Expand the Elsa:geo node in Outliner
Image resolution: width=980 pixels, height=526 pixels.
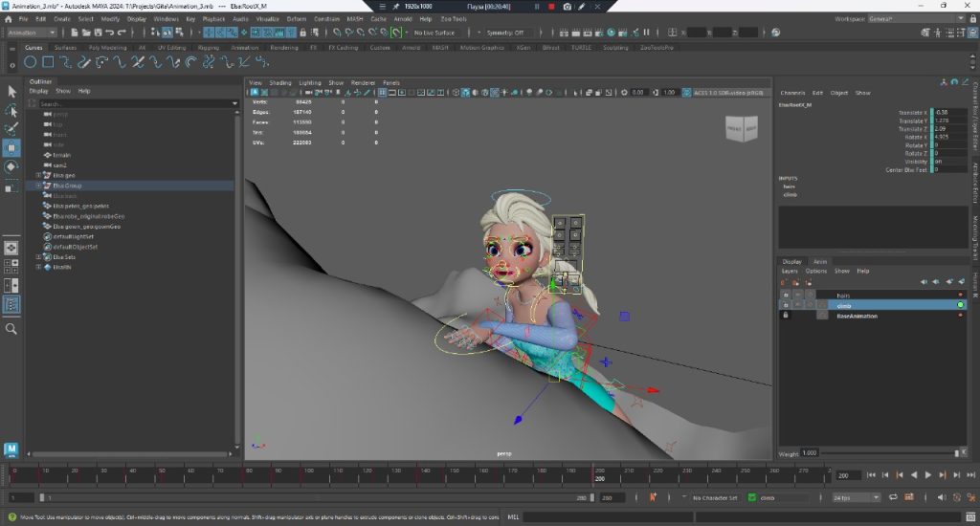click(x=38, y=176)
